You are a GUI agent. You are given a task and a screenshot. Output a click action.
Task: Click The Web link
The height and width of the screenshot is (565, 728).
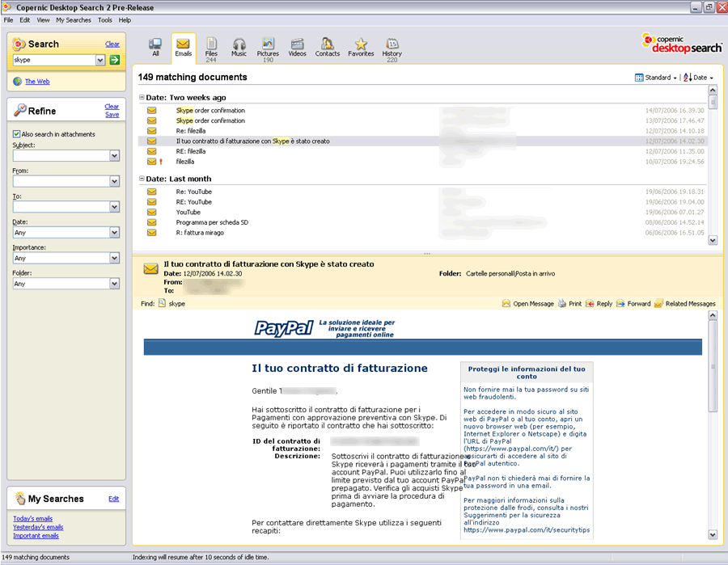[x=37, y=82]
